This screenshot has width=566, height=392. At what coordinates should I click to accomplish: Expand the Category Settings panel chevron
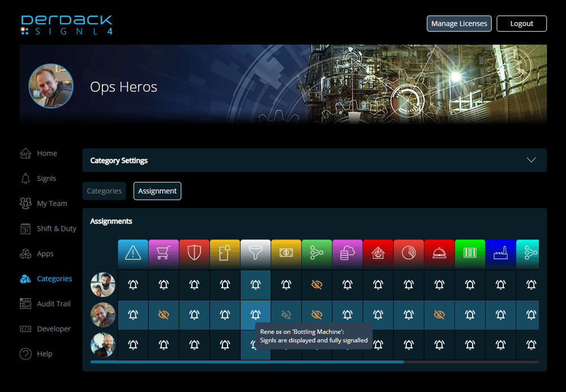click(x=531, y=160)
